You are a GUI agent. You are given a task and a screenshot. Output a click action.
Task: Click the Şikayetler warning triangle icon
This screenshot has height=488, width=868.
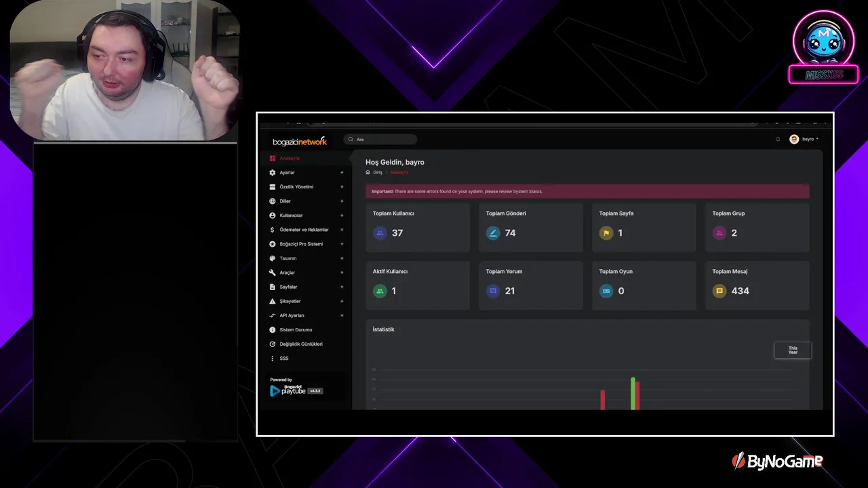273,301
